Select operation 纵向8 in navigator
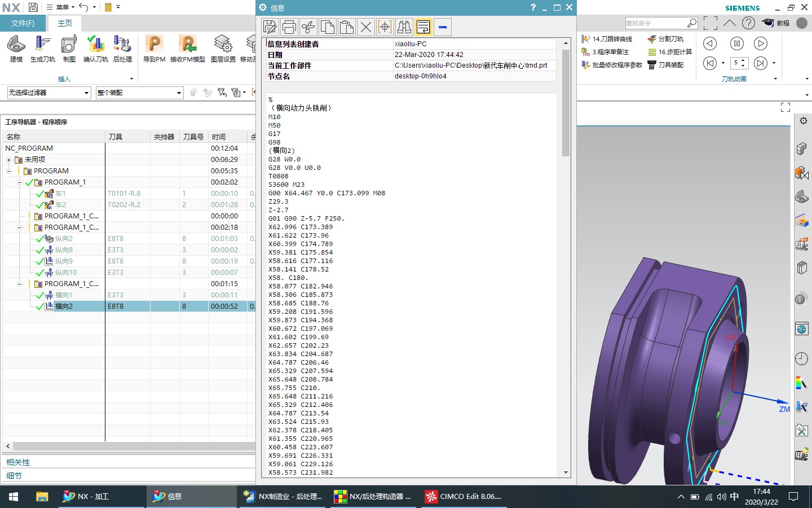 point(64,250)
